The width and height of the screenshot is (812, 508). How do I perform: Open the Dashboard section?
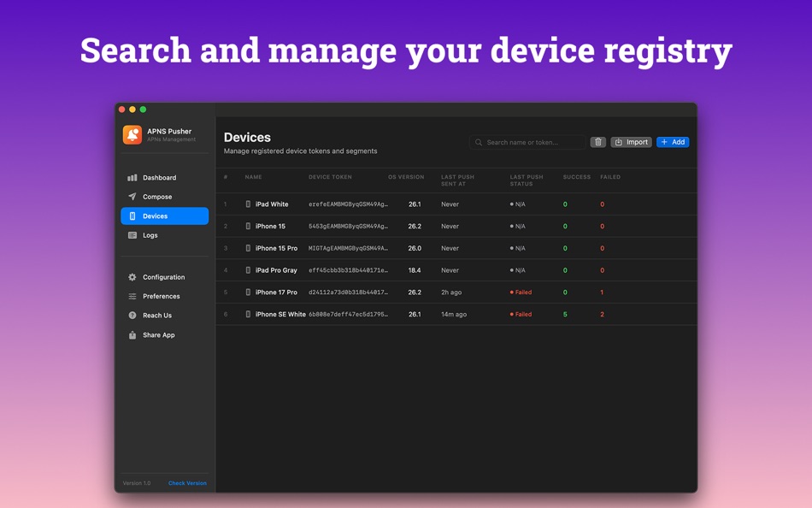[x=165, y=178]
